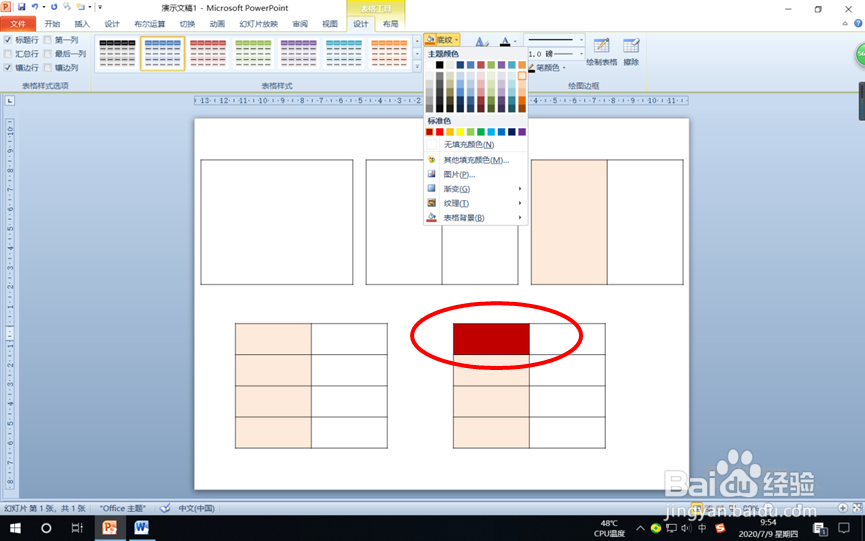Viewport: 865px width, 541px height.
Task: Pick the dark red standard color swatch
Action: coord(429,132)
